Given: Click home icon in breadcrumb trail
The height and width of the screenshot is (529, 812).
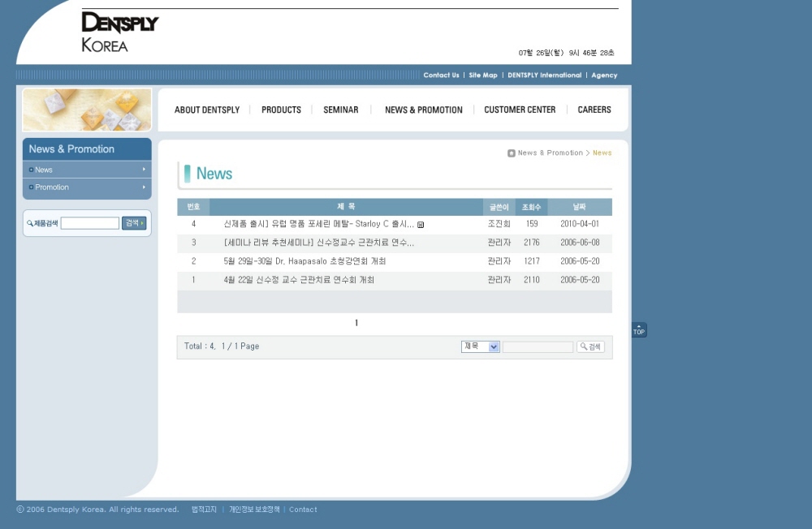Looking at the screenshot, I should pos(511,153).
